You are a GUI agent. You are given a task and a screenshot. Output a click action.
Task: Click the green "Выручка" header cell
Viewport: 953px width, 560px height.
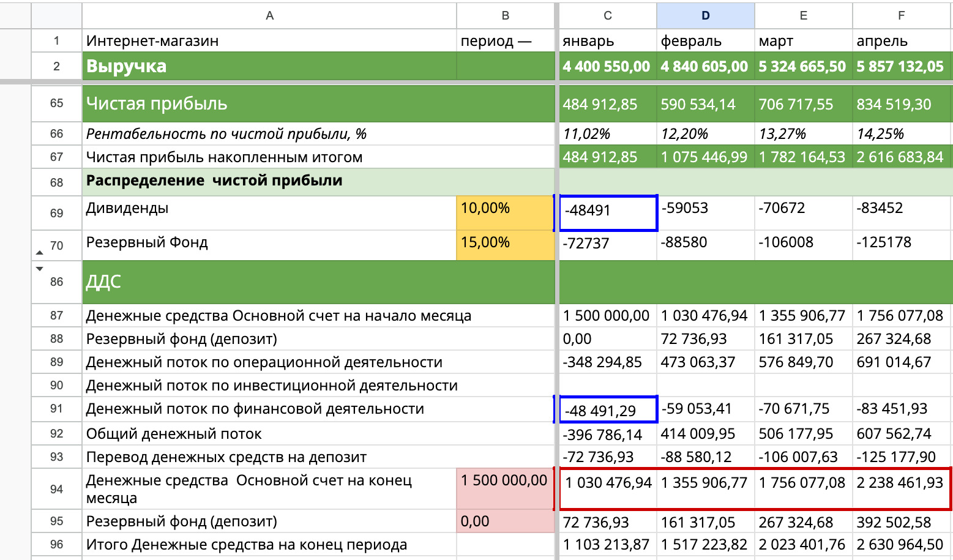click(x=269, y=66)
